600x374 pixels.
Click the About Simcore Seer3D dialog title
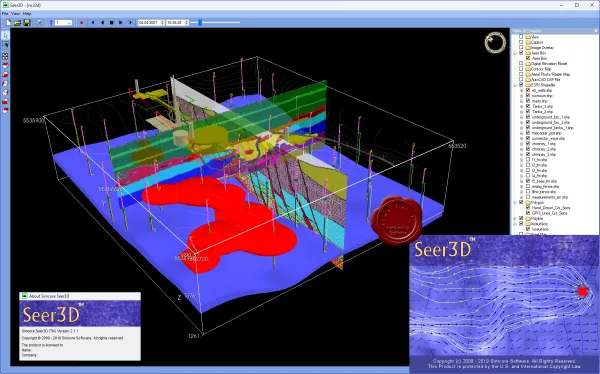(49, 296)
